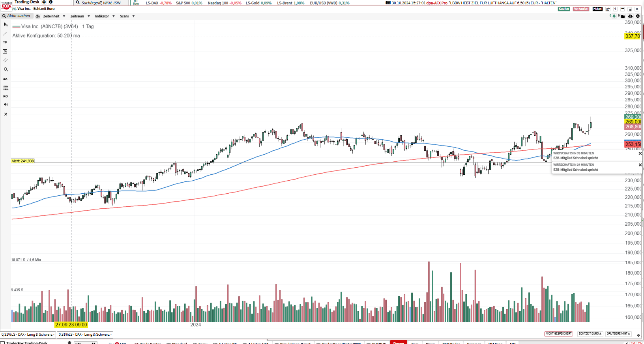644x344 pixels.
Task: Open the green alert bell
Action: pos(614,16)
